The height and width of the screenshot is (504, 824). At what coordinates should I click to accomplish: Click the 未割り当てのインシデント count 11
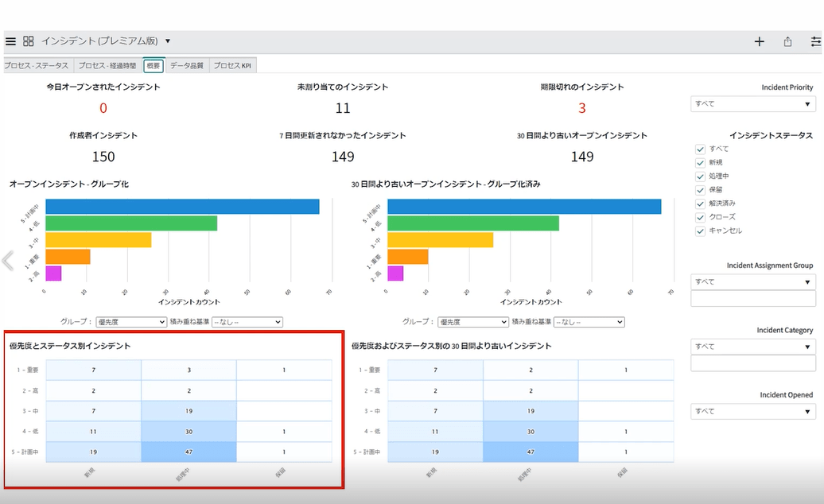point(343,108)
